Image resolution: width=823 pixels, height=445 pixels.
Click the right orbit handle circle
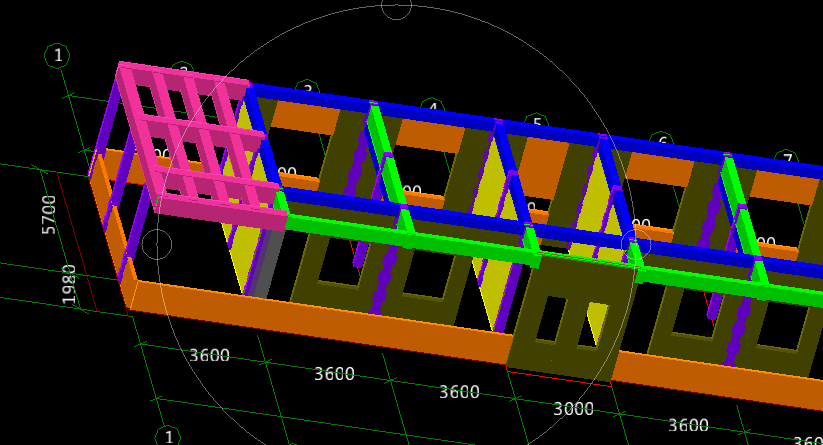[636, 245]
